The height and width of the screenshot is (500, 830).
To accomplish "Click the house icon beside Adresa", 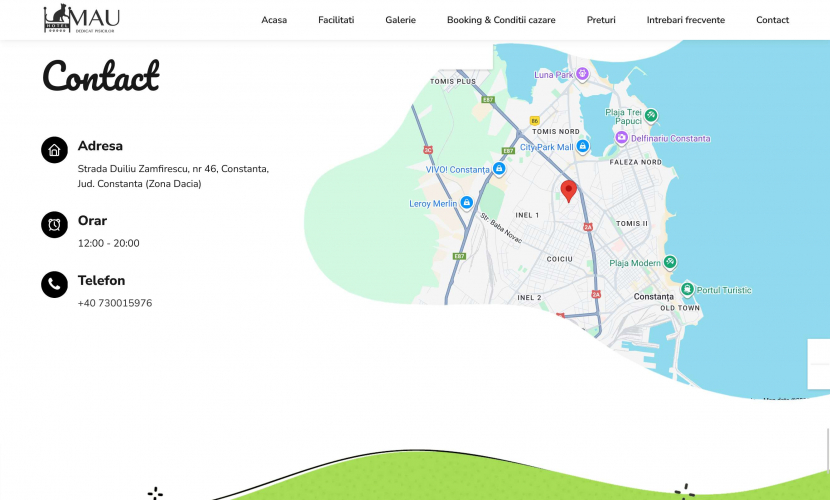I will pyautogui.click(x=55, y=150).
